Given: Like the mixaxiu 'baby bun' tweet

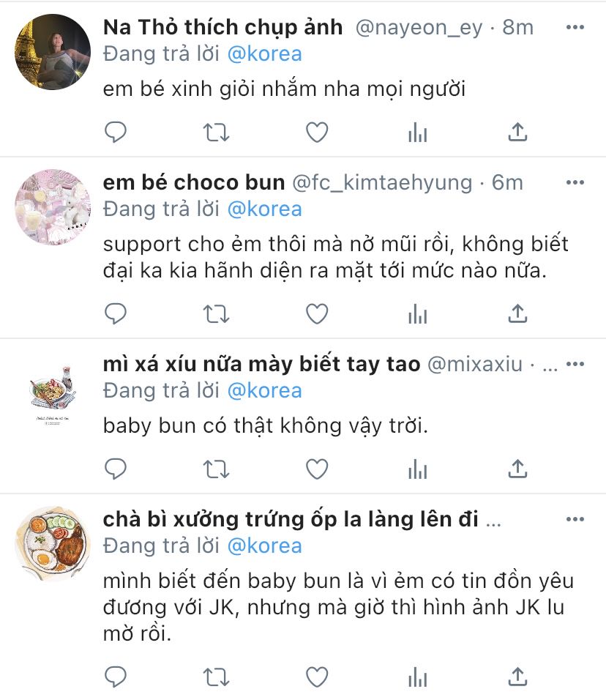Looking at the screenshot, I should [317, 469].
